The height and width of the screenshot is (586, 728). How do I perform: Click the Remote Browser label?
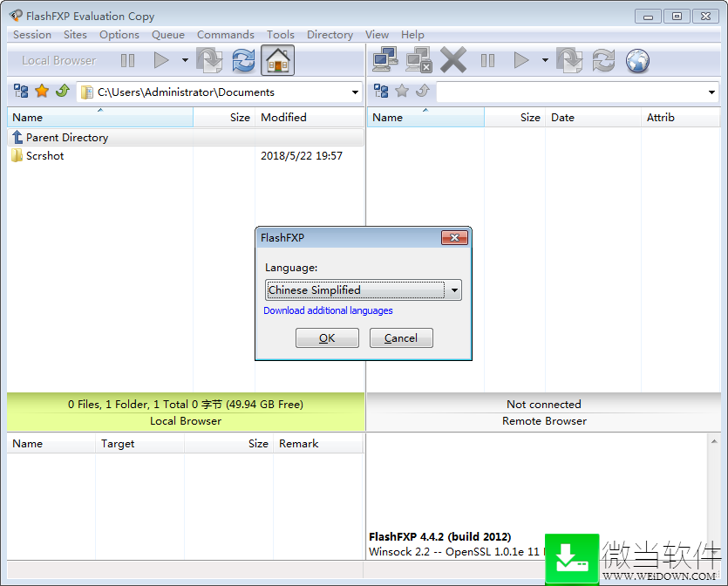[544, 421]
